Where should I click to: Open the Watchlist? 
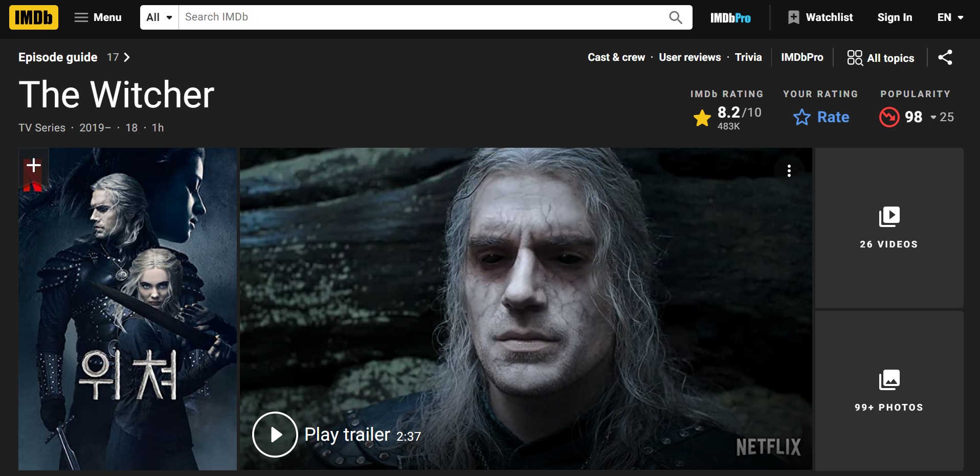click(x=820, y=17)
